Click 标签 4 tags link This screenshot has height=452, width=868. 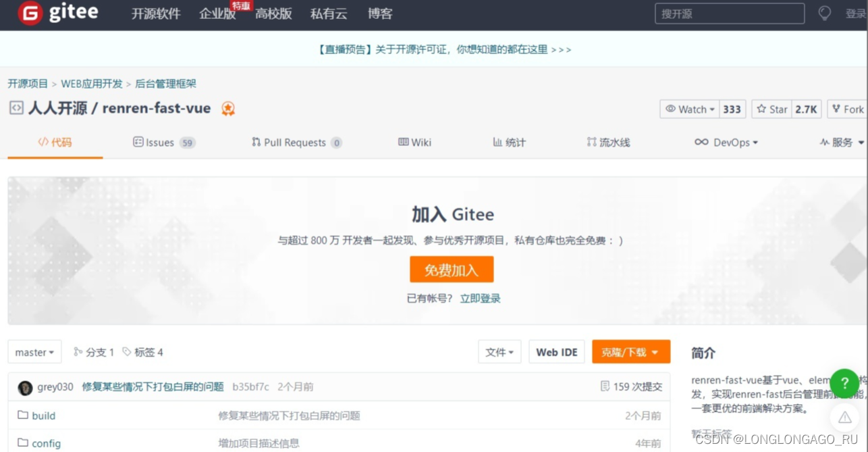tap(142, 352)
